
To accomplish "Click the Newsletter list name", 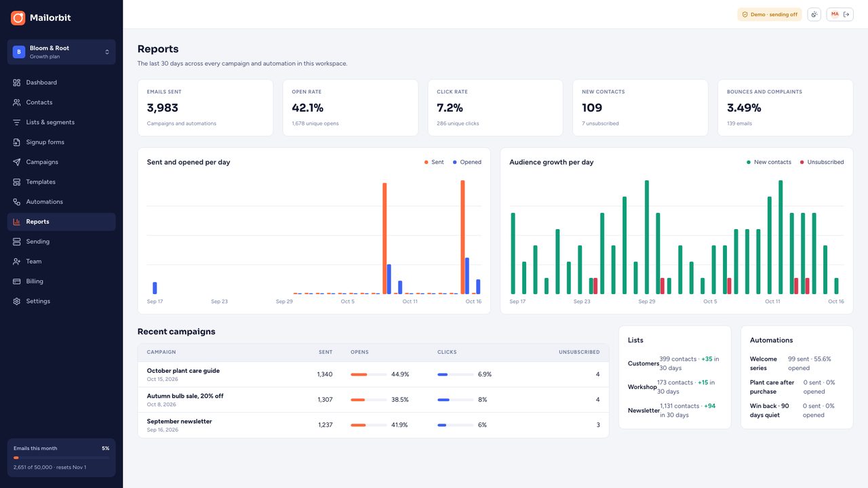I will 644,411.
